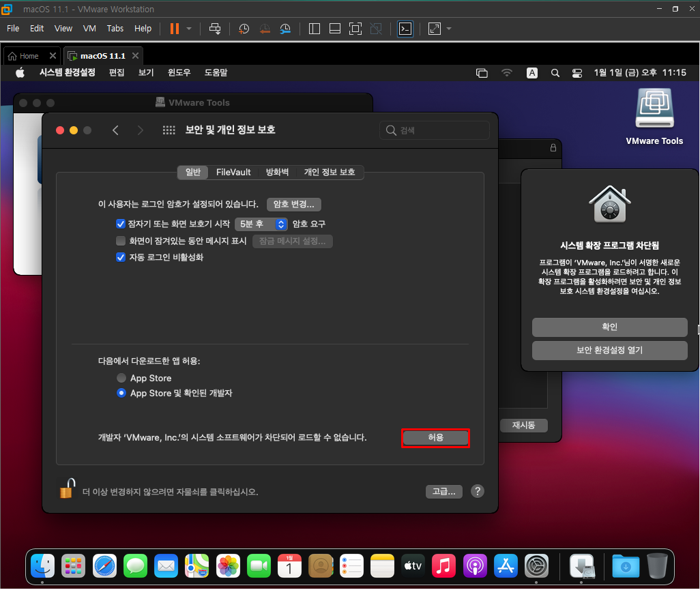Click the stretch guest display icon
This screenshot has width=700, height=590.
tap(435, 29)
